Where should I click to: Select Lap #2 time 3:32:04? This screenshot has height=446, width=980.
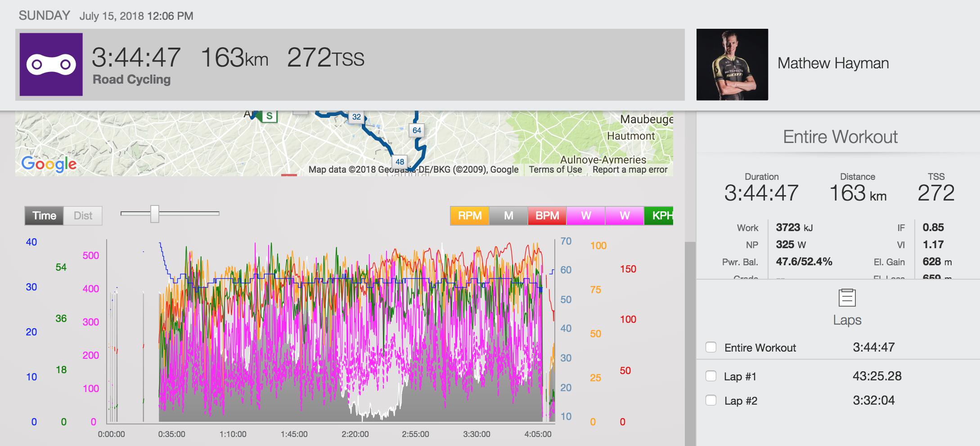tap(874, 400)
